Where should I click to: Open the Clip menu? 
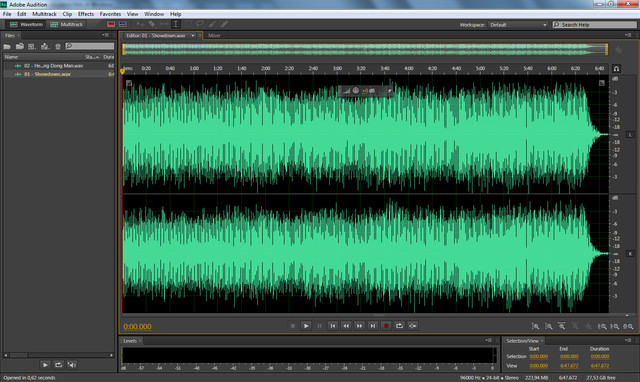[x=67, y=14]
